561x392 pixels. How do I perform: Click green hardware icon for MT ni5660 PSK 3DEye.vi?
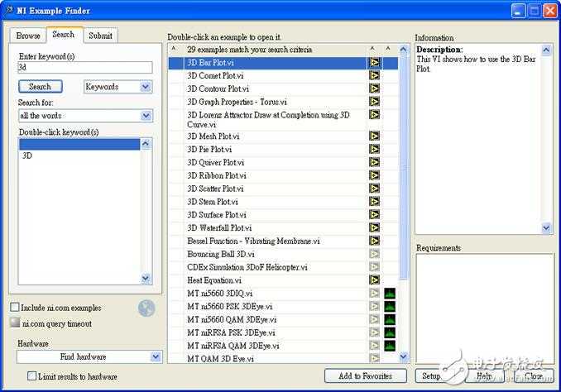(390, 306)
